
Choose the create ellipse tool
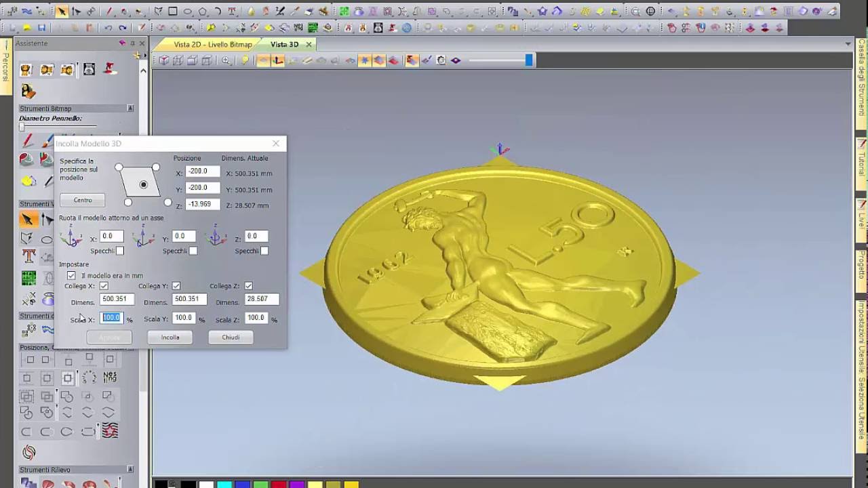188,12
